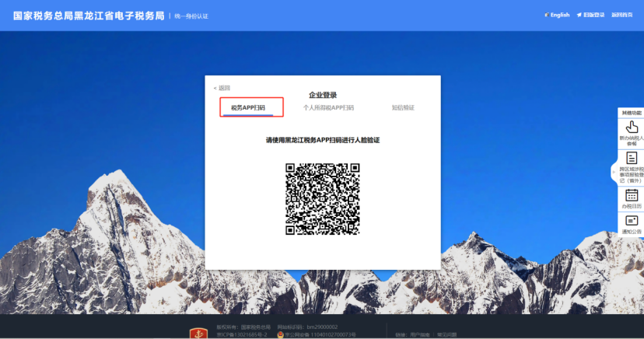The height and width of the screenshot is (339, 644).
Task: Click the police badge icon in footer
Action: pyautogui.click(x=281, y=335)
